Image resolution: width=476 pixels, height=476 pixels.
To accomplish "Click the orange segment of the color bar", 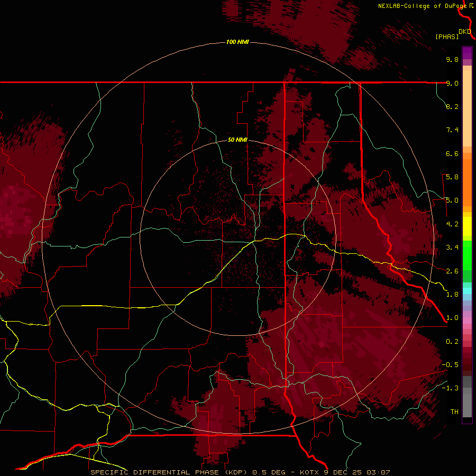I will pos(467,182).
